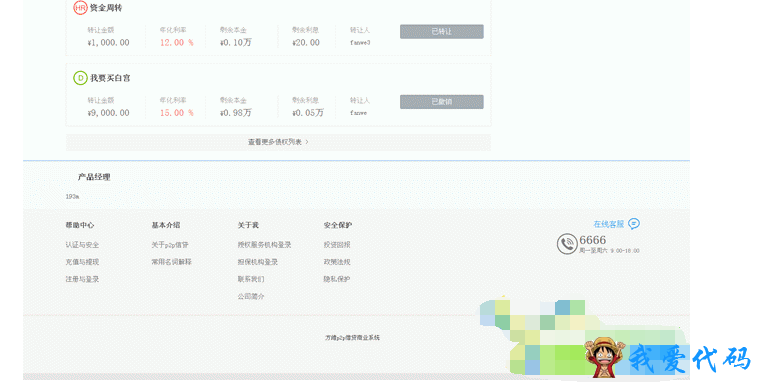This screenshot has height=383, width=768.
Task: Click the Luffy cartoon watermark icon
Action: coord(605,358)
